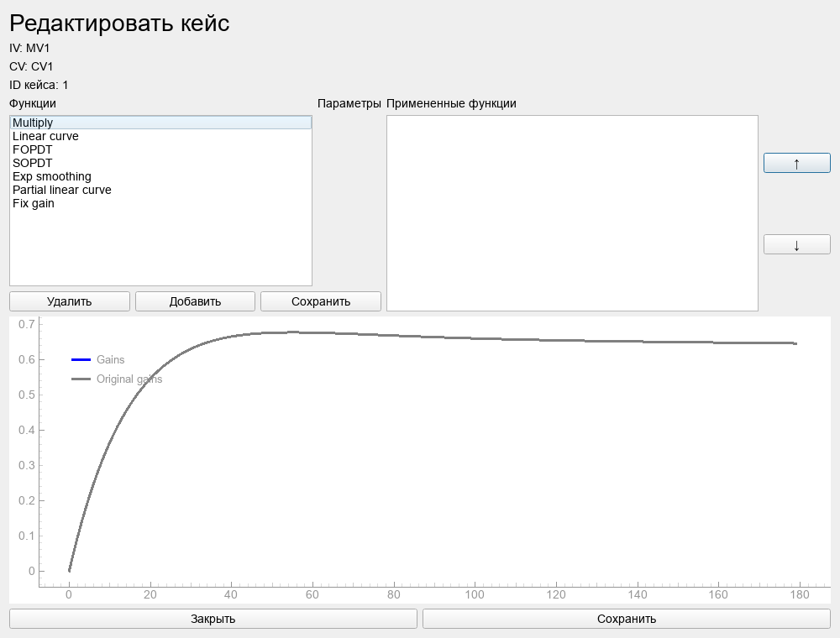This screenshot has height=638, width=840.
Task: Move applied function up with ↑ button
Action: 796,163
